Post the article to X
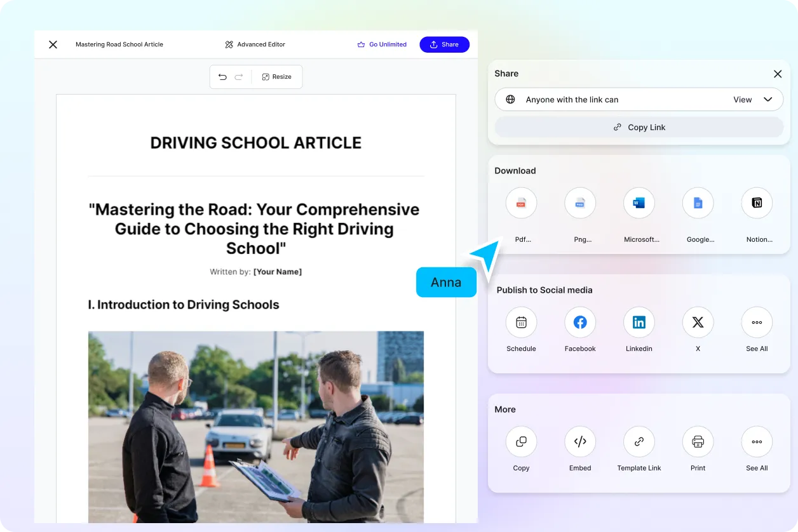This screenshot has width=798, height=532. (x=698, y=322)
